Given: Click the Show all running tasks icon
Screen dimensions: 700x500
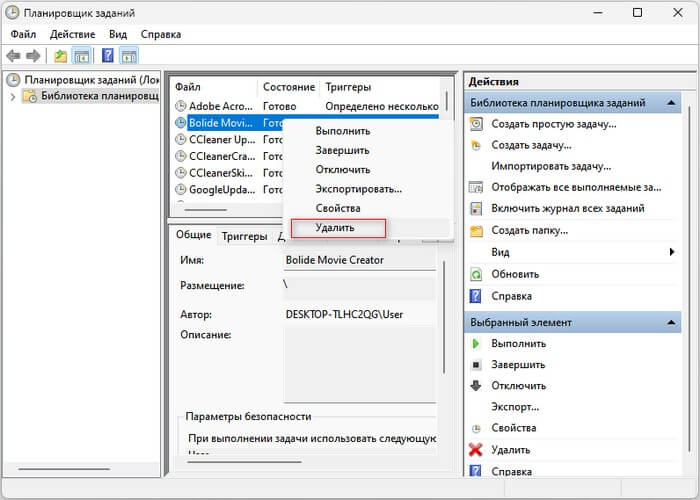Looking at the screenshot, I should click(x=476, y=187).
